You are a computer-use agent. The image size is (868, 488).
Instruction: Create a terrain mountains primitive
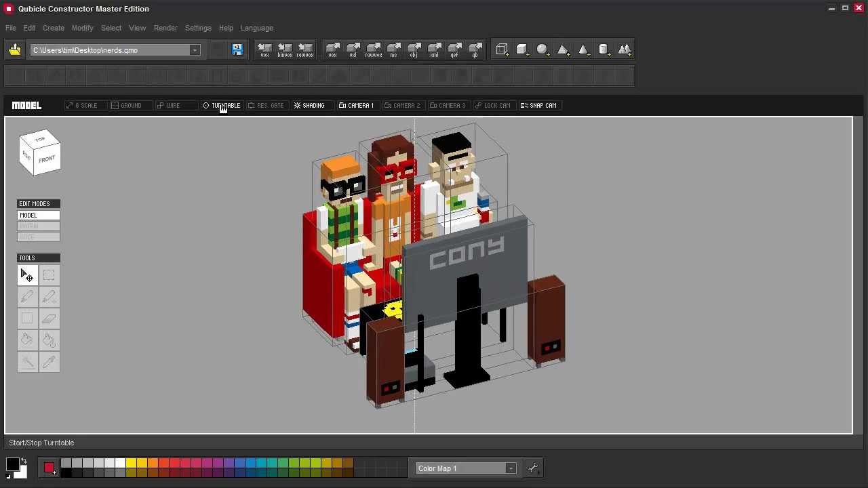point(624,49)
